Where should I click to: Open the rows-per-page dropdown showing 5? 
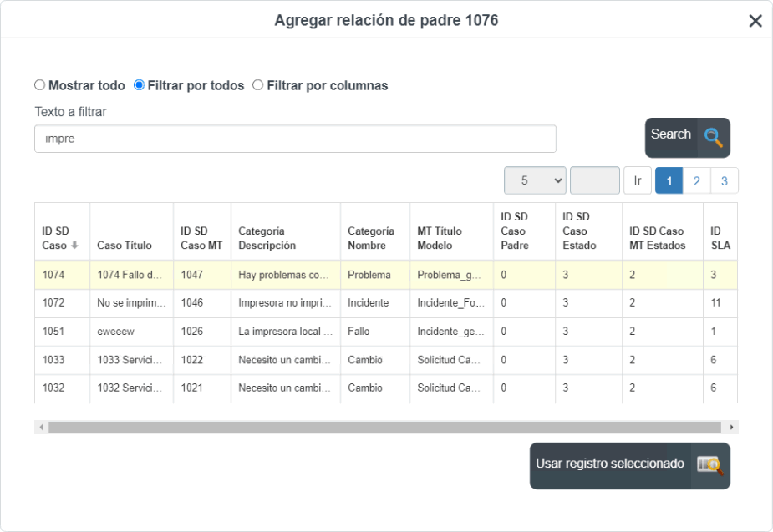click(535, 180)
